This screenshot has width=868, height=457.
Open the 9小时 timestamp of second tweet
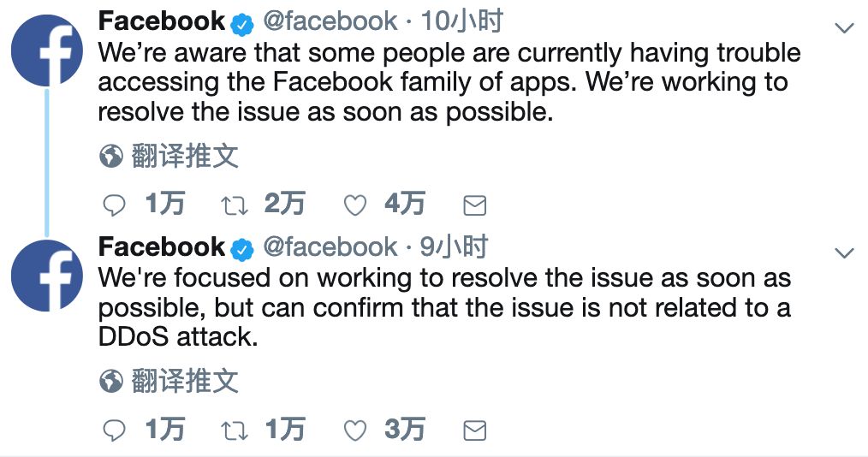pos(454,247)
